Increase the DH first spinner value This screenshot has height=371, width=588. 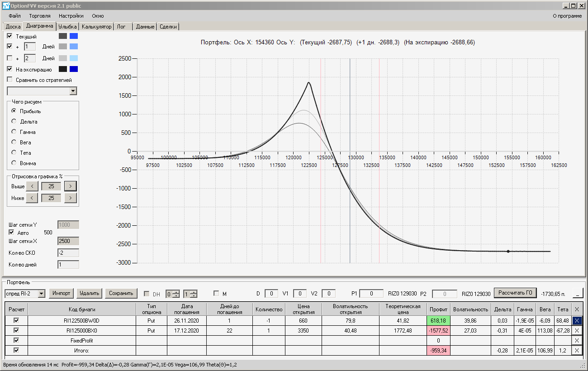pyautogui.click(x=176, y=292)
